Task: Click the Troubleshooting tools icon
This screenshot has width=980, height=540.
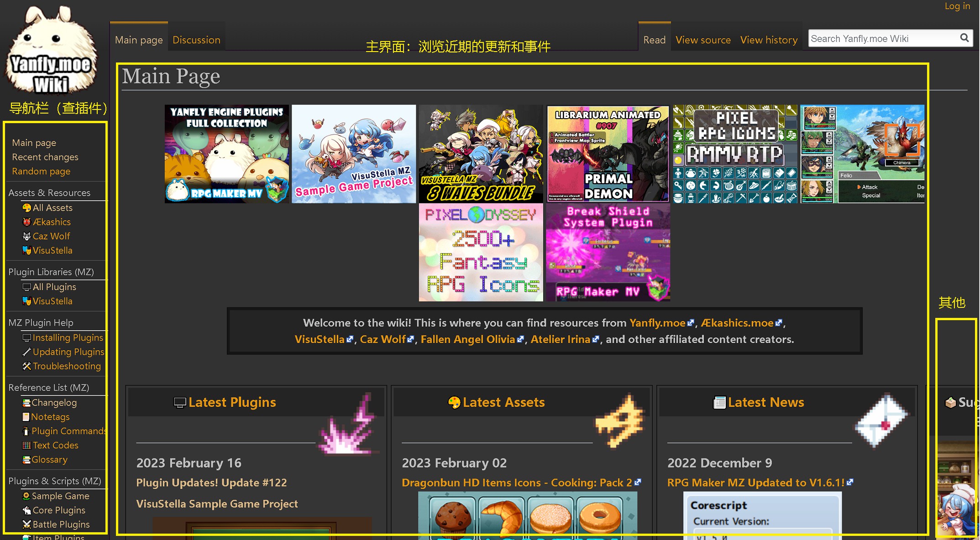Action: tap(26, 366)
